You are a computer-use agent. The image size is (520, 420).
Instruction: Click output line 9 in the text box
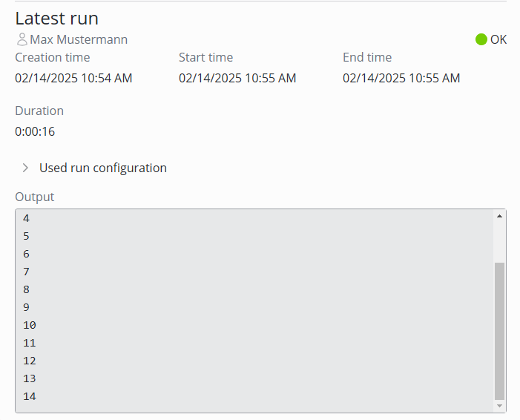tap(27, 307)
